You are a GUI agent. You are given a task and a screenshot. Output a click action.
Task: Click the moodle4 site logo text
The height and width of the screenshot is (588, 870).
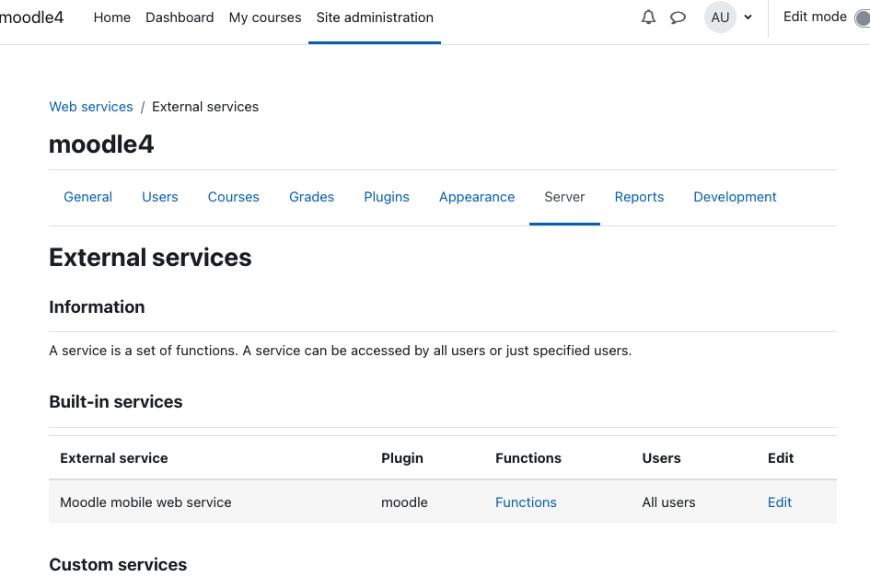(x=31, y=17)
